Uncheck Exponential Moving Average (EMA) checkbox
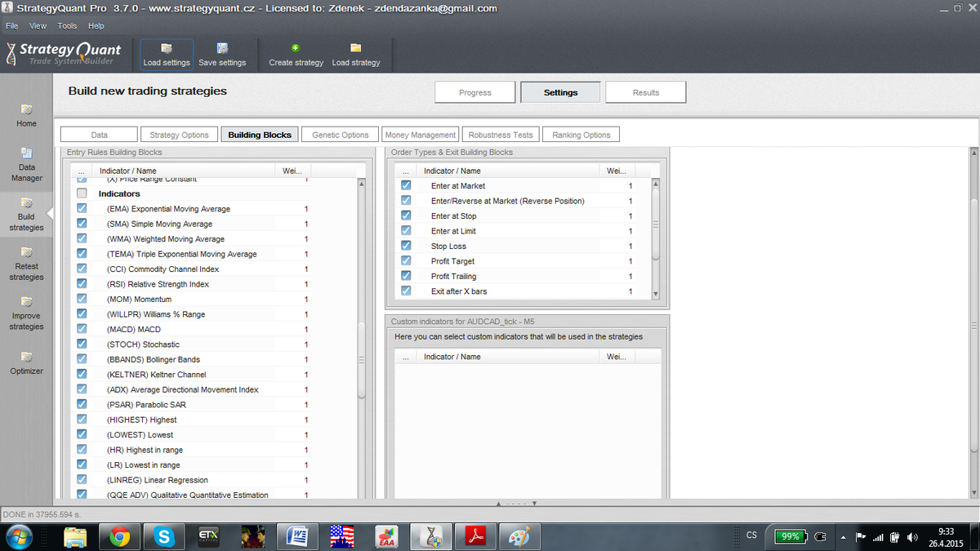This screenshot has width=980, height=551. [82, 209]
